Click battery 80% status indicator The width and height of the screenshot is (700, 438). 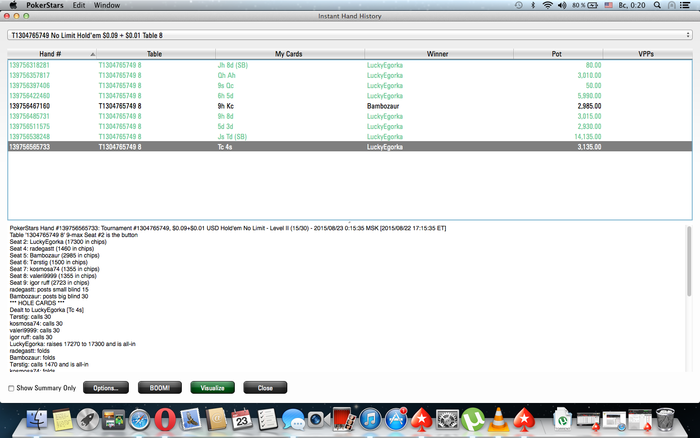pos(585,5)
